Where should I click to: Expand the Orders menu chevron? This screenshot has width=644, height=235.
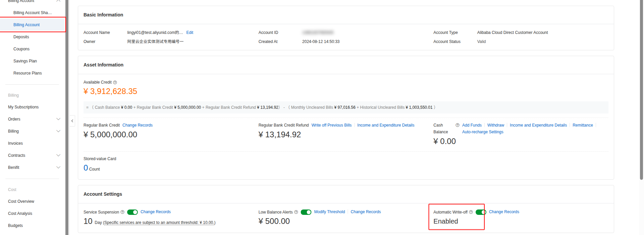tap(58, 119)
